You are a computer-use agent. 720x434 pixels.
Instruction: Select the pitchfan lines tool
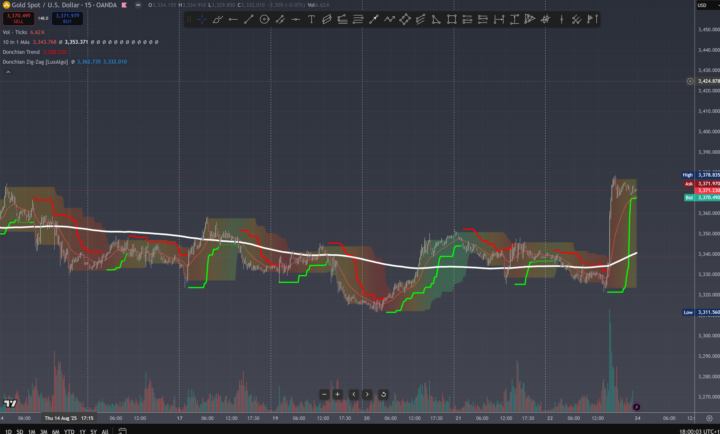(x=421, y=19)
